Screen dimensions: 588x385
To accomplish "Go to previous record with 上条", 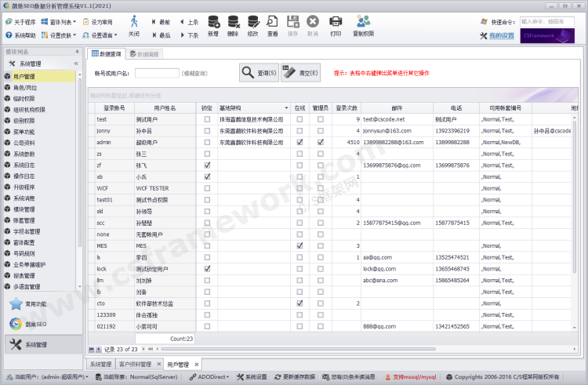I will click(189, 22).
